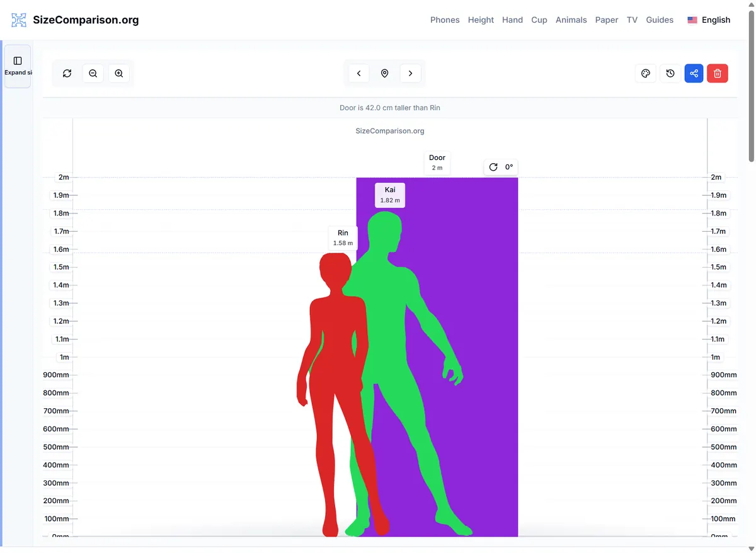Zoom in with the magnifier plus icon
This screenshot has height=553, width=756.
tap(119, 74)
